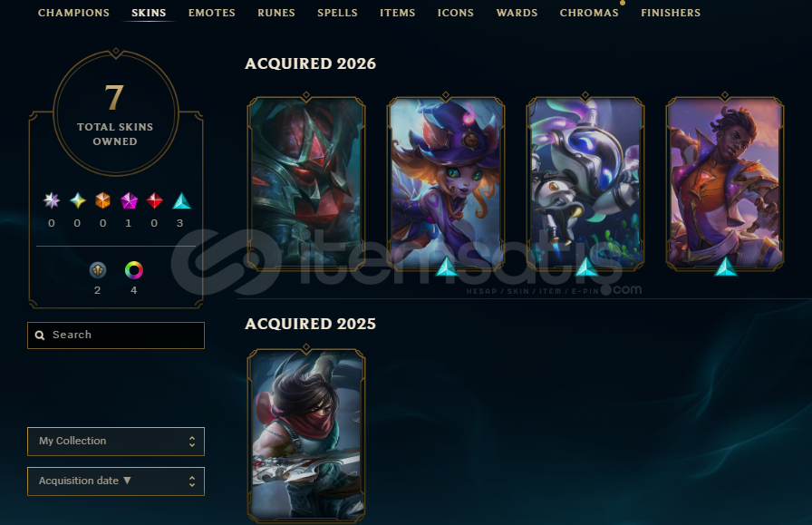Click the teal triangle tier icon in stats
812x525 pixels.
[181, 200]
